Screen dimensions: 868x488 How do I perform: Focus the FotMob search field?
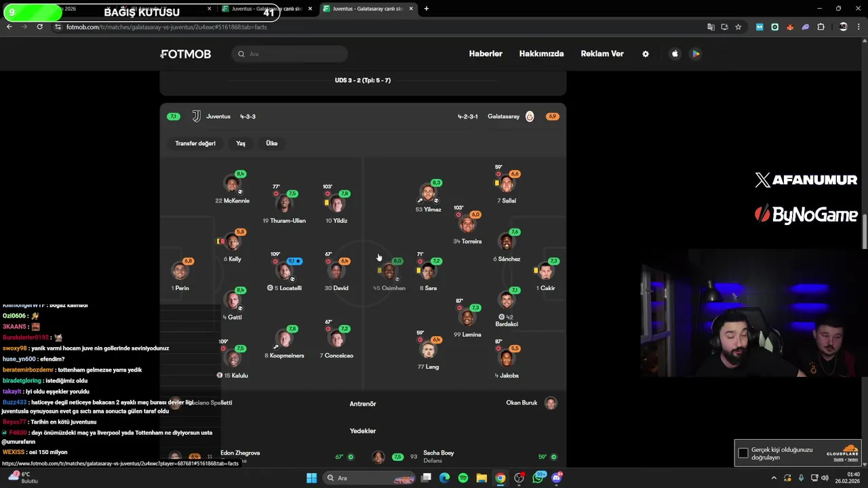(290, 54)
